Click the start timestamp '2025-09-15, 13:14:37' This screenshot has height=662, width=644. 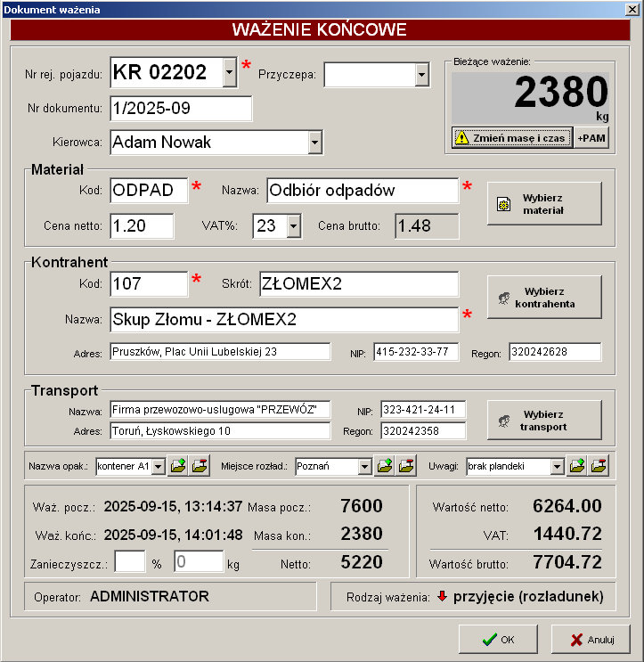pyautogui.click(x=173, y=506)
